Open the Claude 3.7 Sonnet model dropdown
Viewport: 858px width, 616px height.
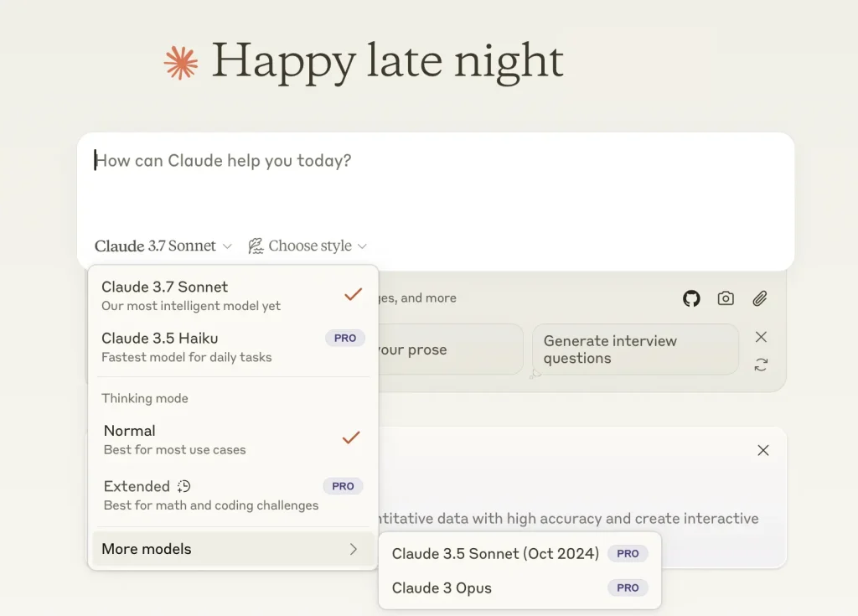click(x=163, y=246)
